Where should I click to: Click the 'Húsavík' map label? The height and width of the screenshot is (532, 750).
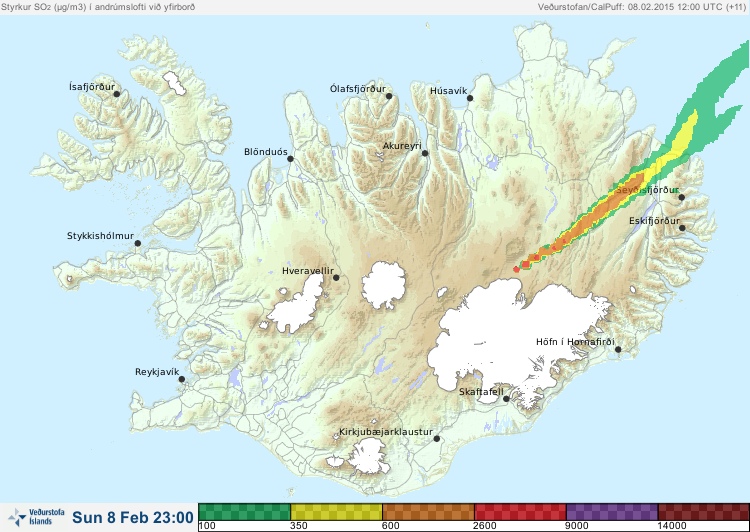pos(448,91)
